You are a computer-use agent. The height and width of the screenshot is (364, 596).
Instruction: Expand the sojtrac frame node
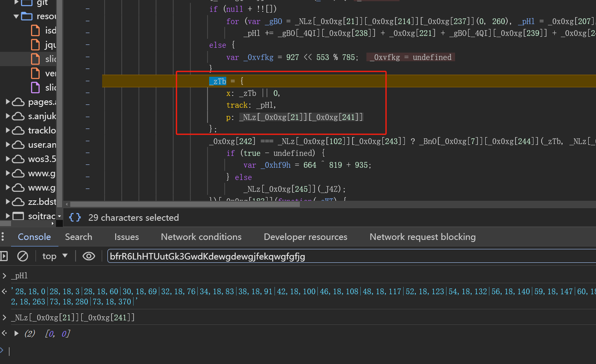[x=7, y=216]
